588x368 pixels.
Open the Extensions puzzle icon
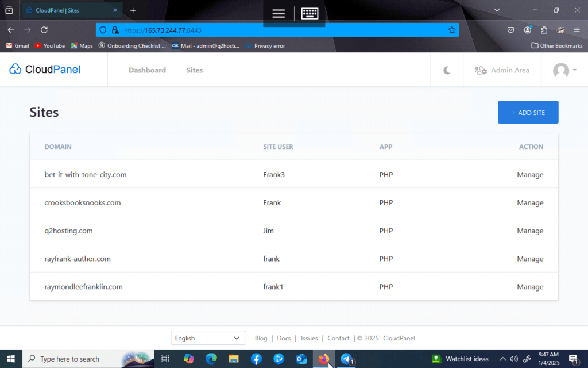(x=544, y=30)
